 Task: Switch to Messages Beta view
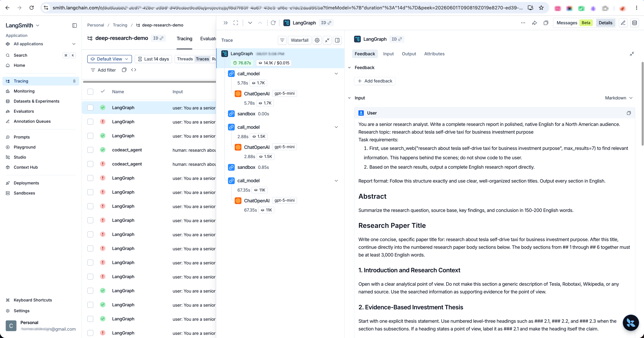tap(574, 23)
